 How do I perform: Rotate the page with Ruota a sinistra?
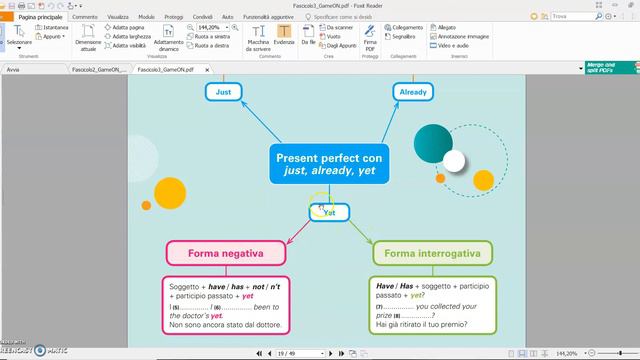click(209, 36)
